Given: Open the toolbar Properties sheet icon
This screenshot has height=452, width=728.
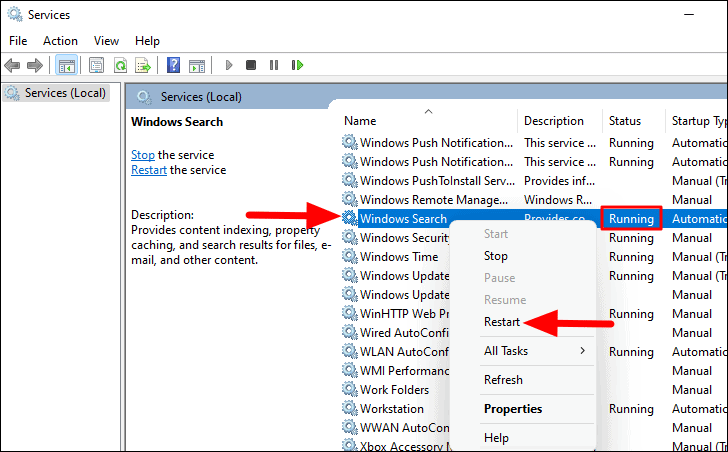Looking at the screenshot, I should point(96,65).
